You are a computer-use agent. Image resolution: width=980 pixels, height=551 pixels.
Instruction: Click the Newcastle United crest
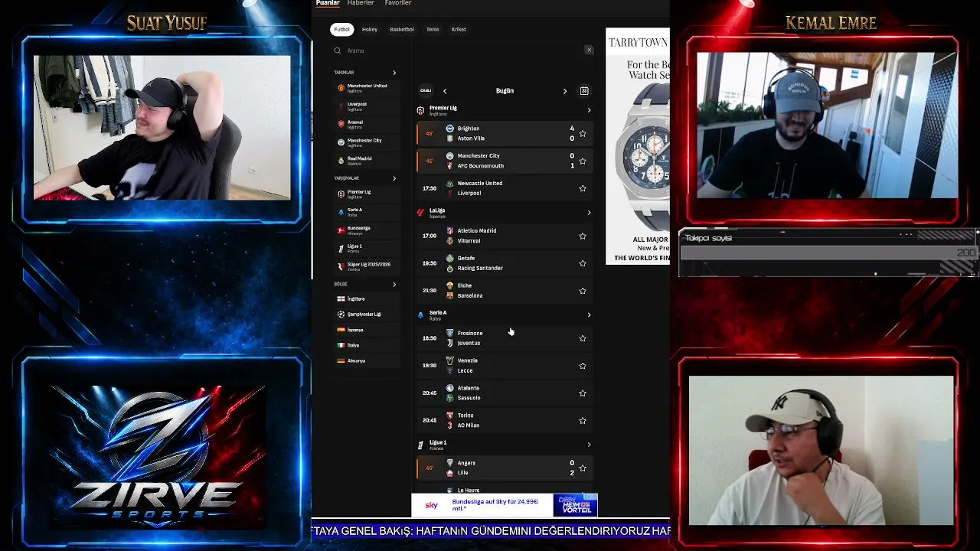449,184
